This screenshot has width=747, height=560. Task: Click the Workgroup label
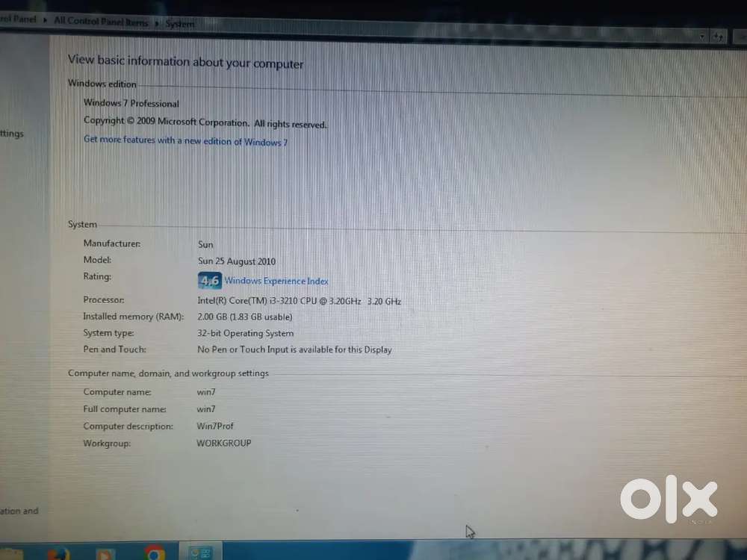click(x=107, y=443)
